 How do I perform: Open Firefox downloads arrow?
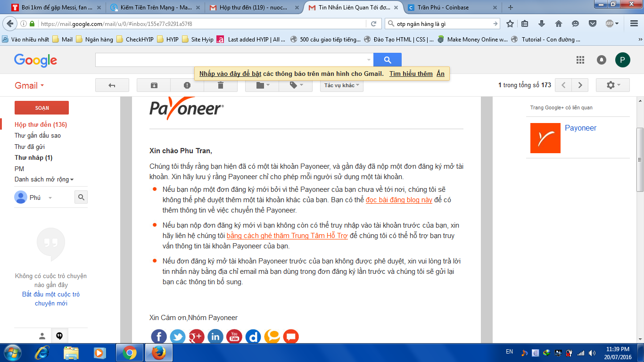point(542,24)
